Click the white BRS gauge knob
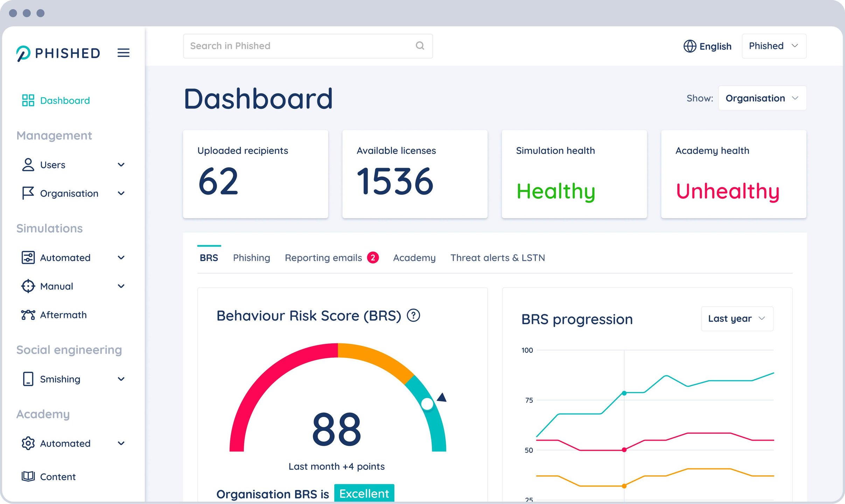Image resolution: width=845 pixels, height=504 pixels. [427, 404]
